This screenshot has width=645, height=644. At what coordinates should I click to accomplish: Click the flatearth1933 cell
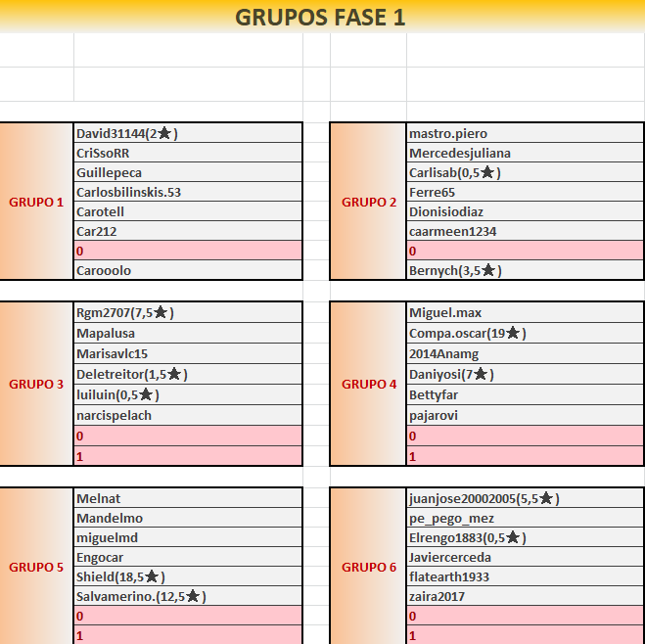coord(525,576)
